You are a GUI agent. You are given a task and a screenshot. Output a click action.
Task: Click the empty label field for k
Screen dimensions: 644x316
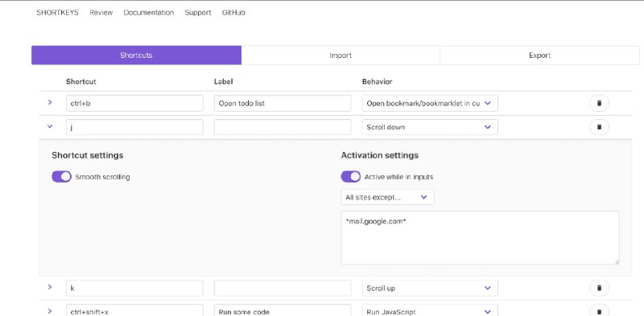point(283,288)
